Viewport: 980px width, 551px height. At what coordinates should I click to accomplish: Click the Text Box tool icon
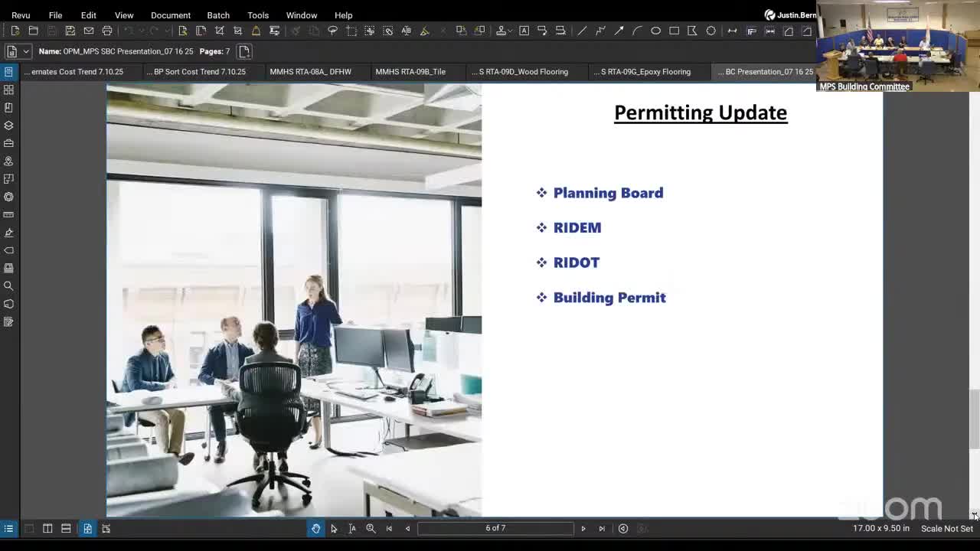(524, 31)
